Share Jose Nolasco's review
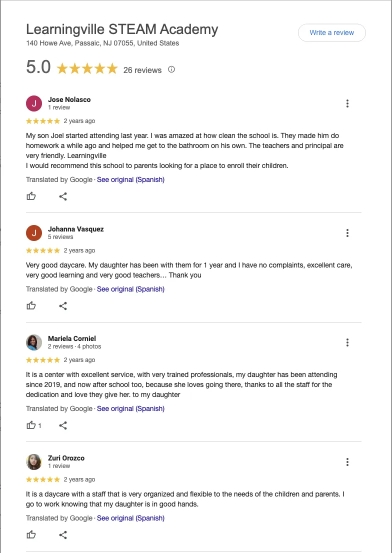This screenshot has height=553, width=392. (63, 196)
